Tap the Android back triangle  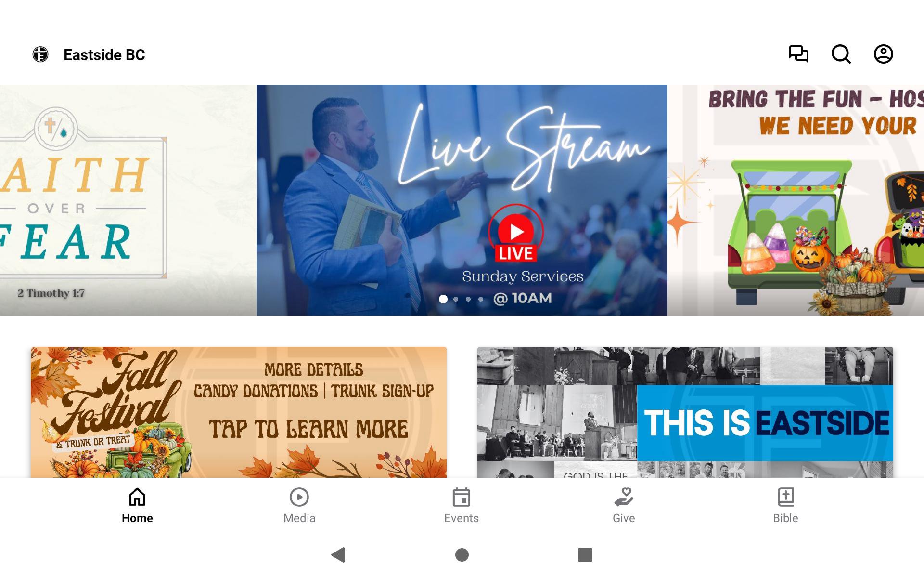(338, 555)
